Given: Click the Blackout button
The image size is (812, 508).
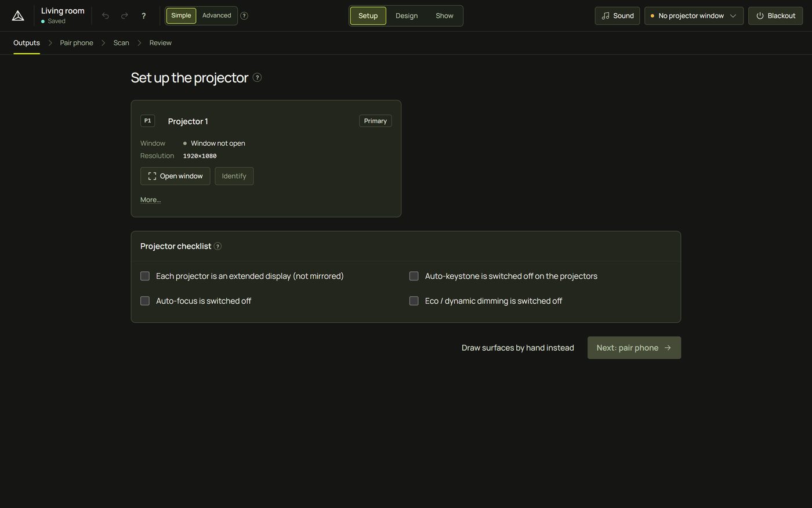Looking at the screenshot, I should point(775,16).
